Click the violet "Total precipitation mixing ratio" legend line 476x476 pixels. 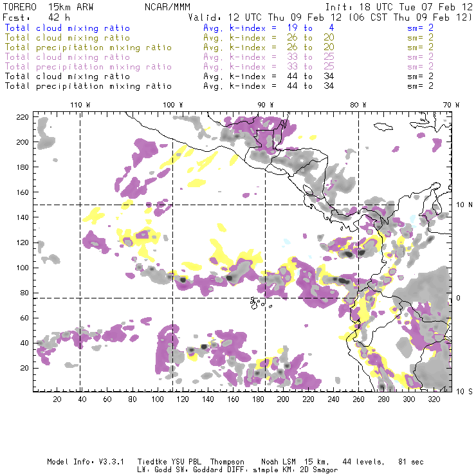pos(88,67)
